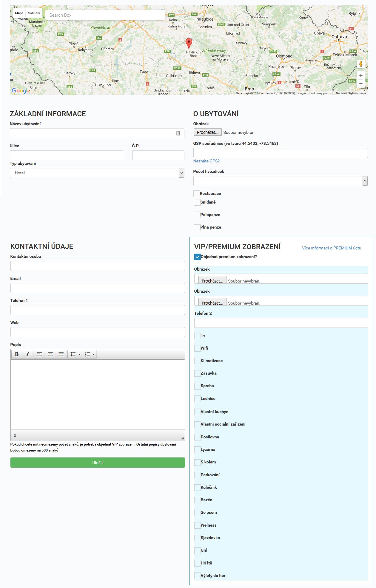Image resolution: width=376 pixels, height=588 pixels.
Task: Click the Č.P. input field
Action: click(x=158, y=155)
